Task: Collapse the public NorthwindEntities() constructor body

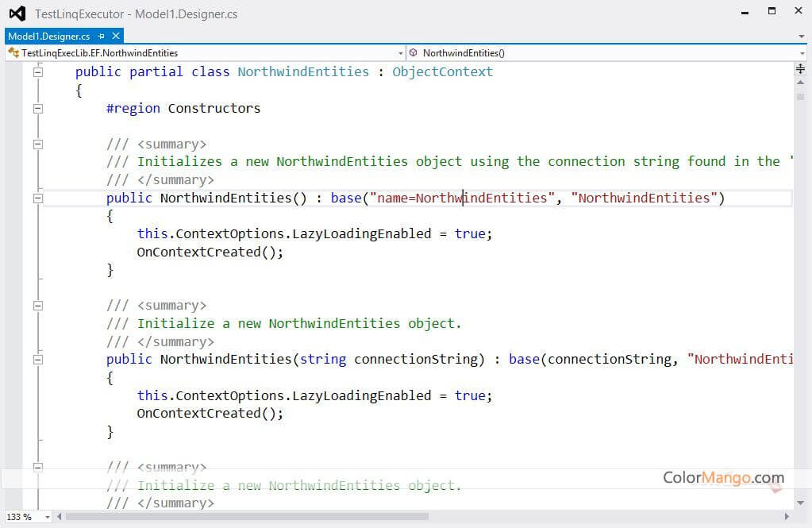Action: pos(37,198)
